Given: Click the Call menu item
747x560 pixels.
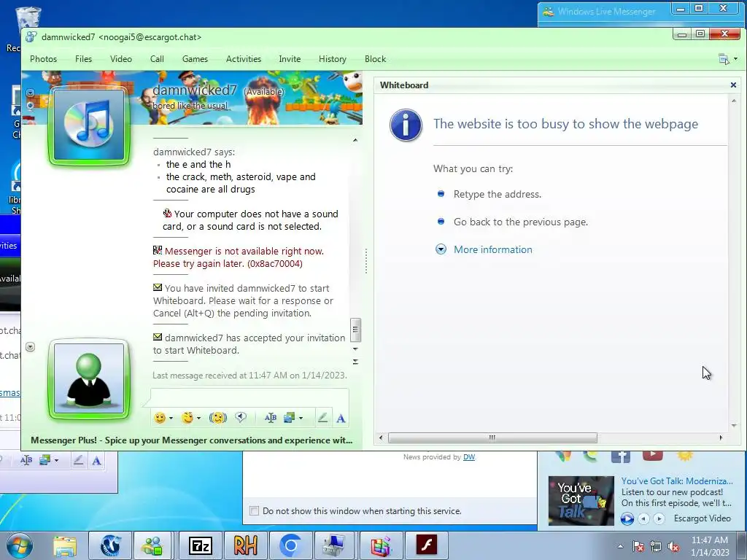Looking at the screenshot, I should [x=157, y=59].
